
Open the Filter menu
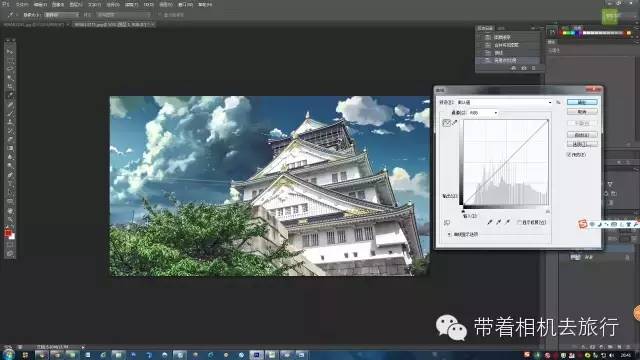point(131,4)
